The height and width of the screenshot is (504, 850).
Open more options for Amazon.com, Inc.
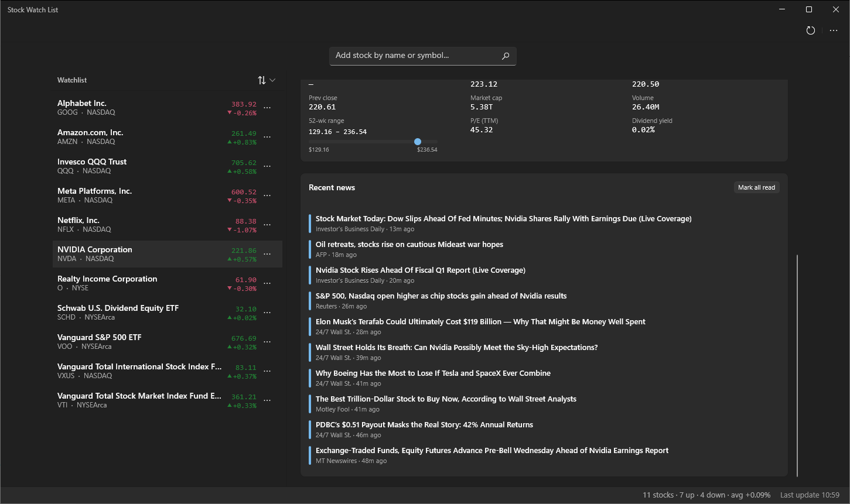pyautogui.click(x=267, y=137)
